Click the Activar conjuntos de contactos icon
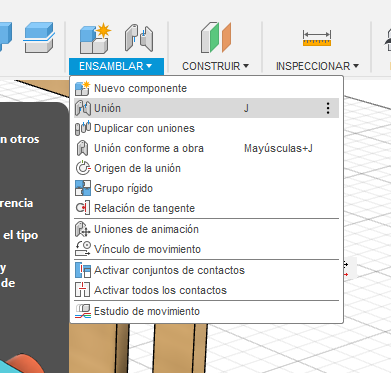 click(x=83, y=270)
